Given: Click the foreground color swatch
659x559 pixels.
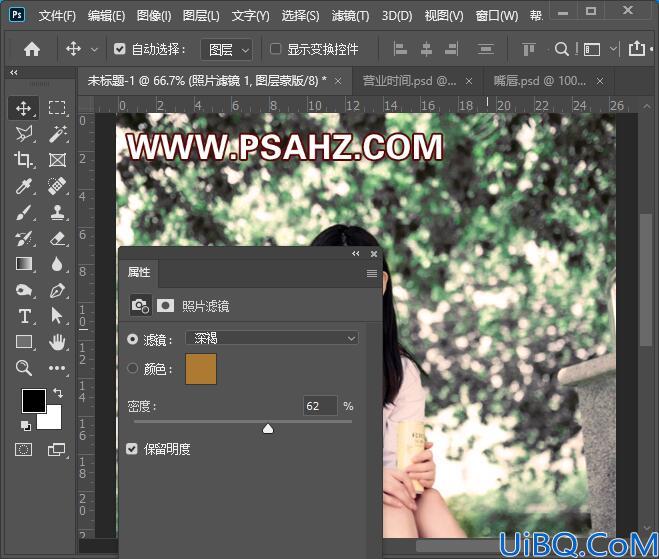Looking at the screenshot, I should pos(34,401).
